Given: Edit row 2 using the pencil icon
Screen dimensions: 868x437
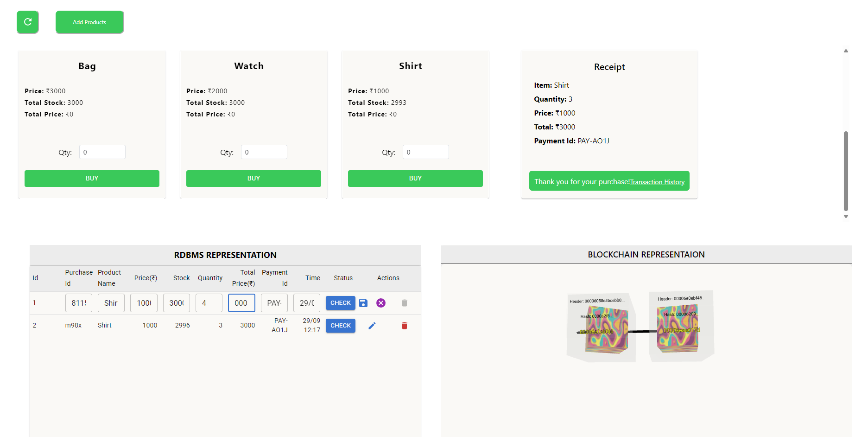Looking at the screenshot, I should point(372,326).
